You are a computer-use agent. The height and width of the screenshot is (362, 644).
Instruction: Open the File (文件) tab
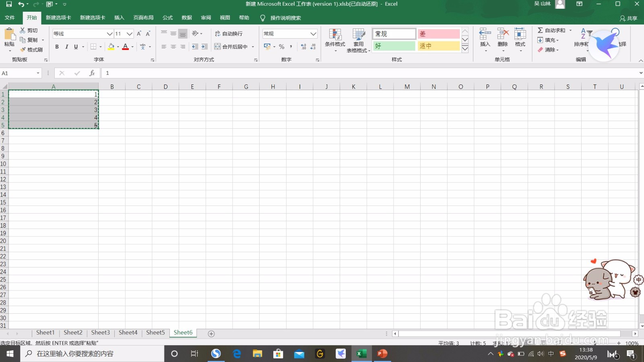10,18
